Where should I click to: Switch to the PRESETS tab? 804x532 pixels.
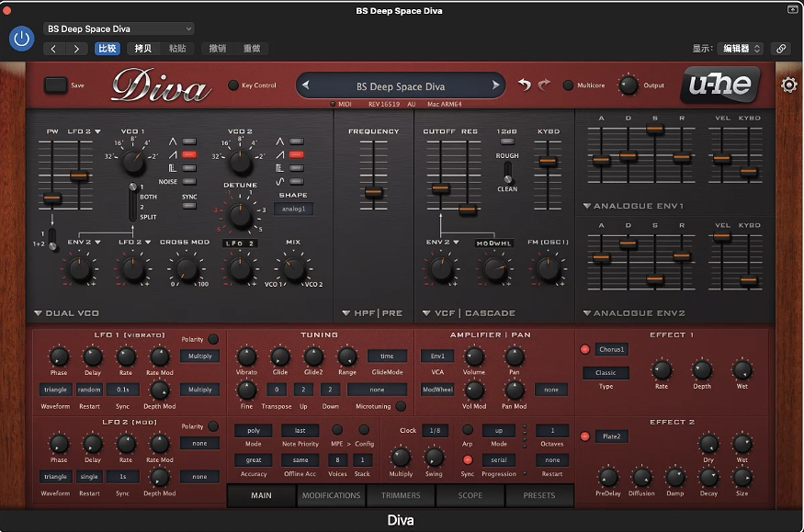[539, 495]
